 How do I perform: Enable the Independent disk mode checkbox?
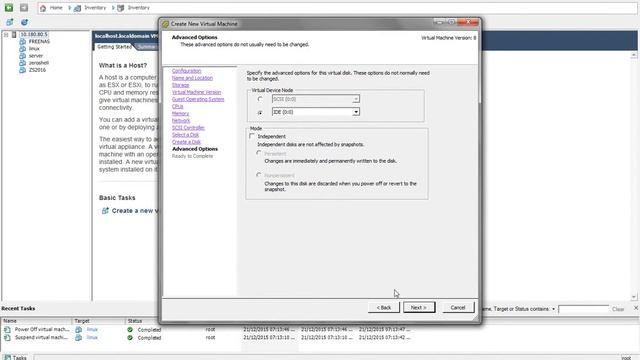pos(252,136)
